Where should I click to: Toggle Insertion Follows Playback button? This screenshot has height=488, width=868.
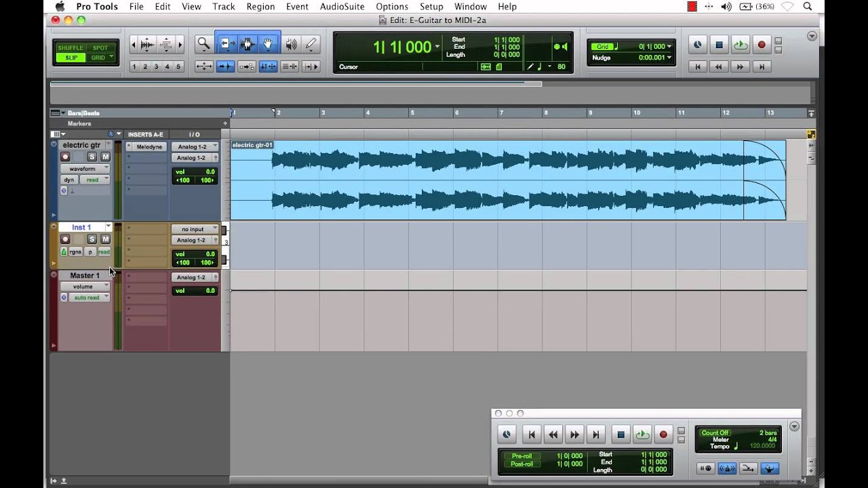[x=311, y=66]
